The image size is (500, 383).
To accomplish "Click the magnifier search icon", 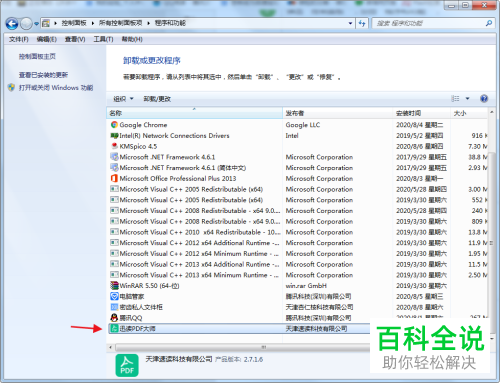I will (x=489, y=23).
